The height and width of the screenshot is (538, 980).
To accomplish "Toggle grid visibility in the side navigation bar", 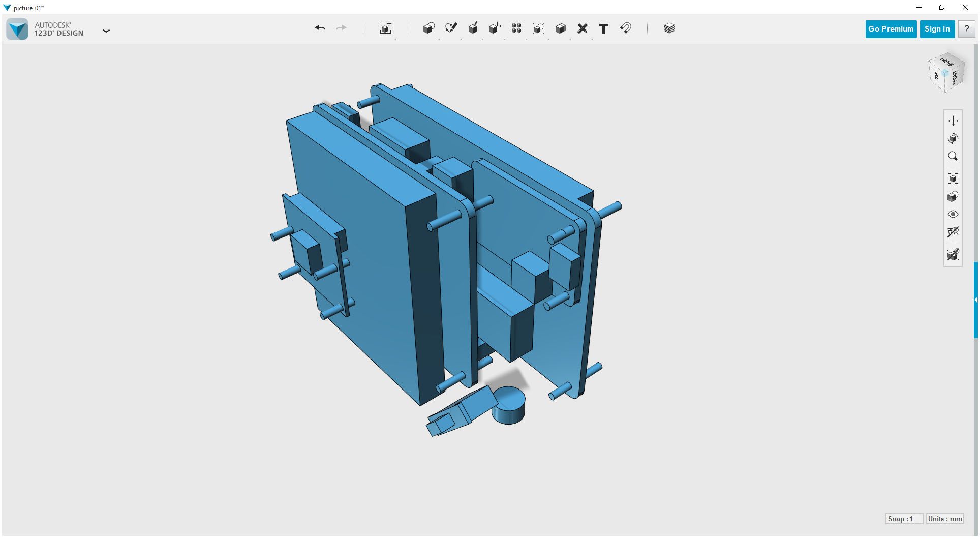I will 953,232.
